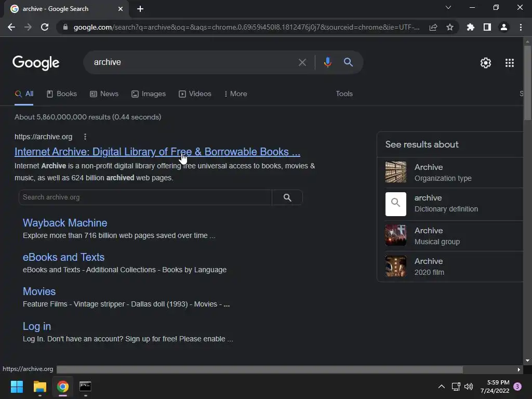The width and height of the screenshot is (532, 399).
Task: Open the search Tools options
Action: click(344, 94)
